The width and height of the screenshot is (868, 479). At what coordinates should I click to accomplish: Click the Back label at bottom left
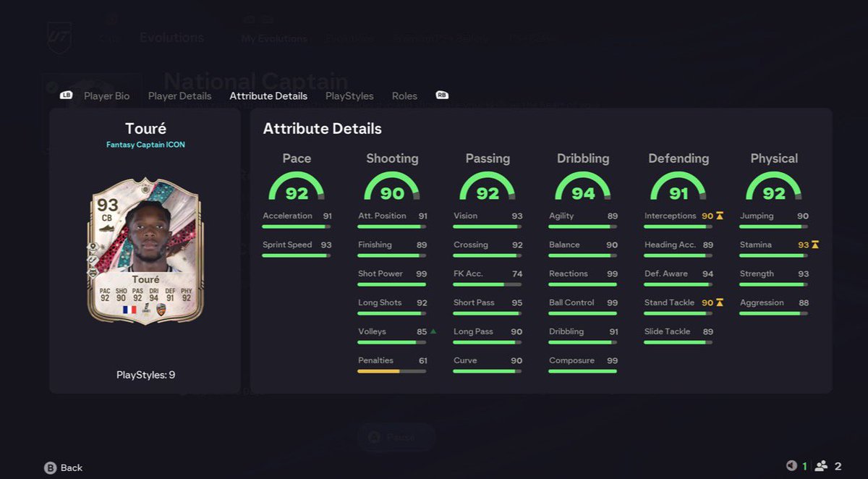tap(72, 467)
